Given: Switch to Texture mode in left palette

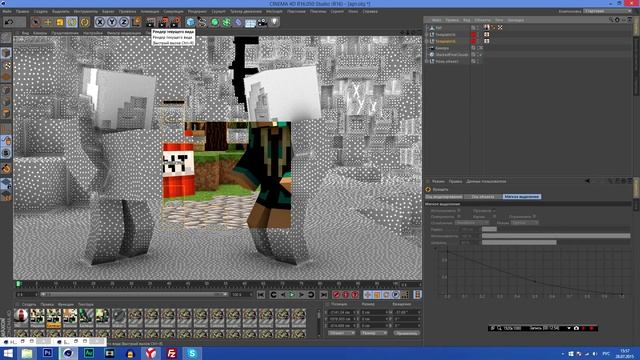Looking at the screenshot, I should (x=6, y=65).
